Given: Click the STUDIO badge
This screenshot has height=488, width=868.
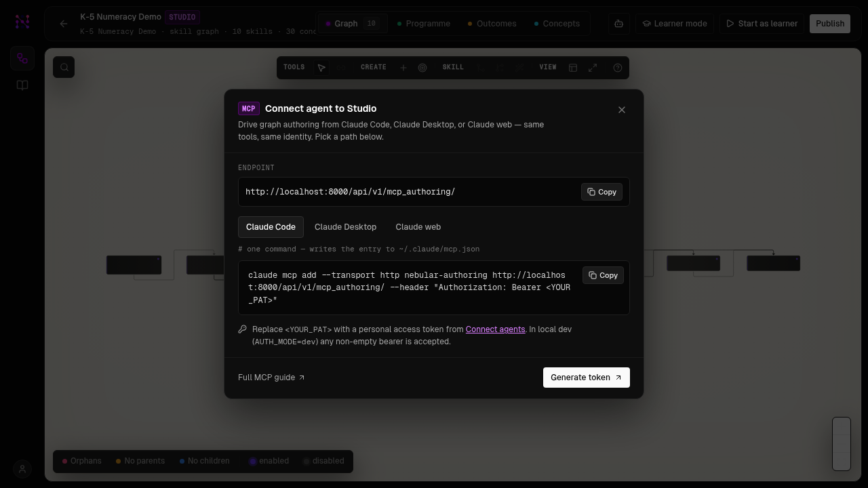Looking at the screenshot, I should coord(182,17).
